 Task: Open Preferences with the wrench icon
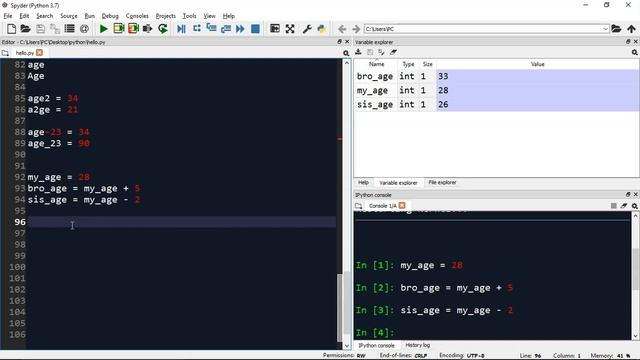pyautogui.click(x=307, y=29)
